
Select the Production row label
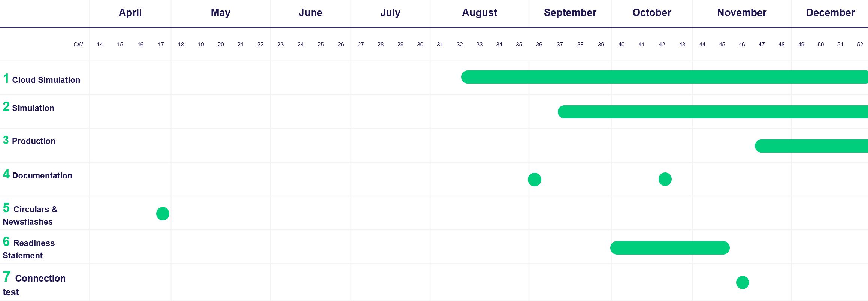pos(33,141)
